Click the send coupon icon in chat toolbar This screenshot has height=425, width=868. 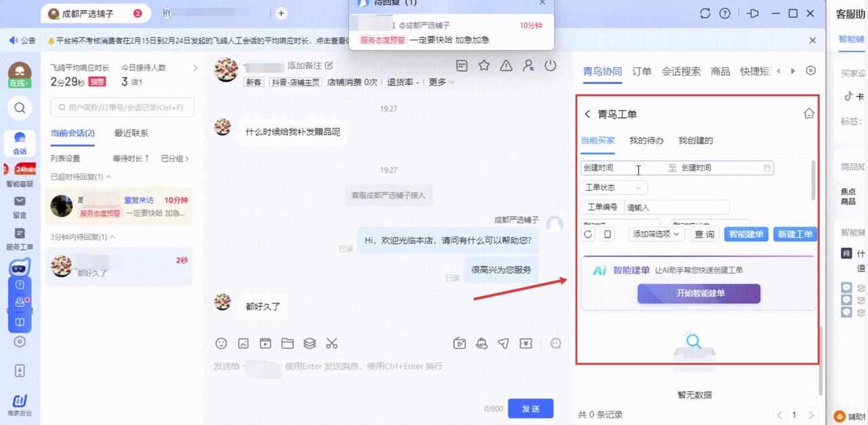click(526, 344)
